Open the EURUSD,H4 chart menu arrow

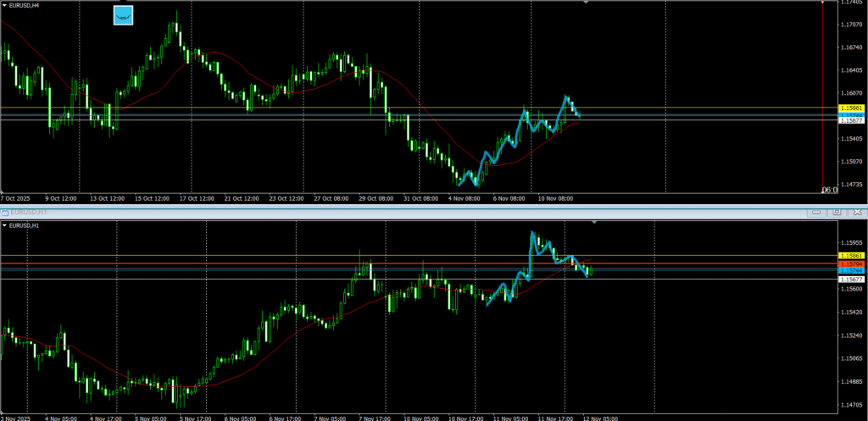pos(5,4)
